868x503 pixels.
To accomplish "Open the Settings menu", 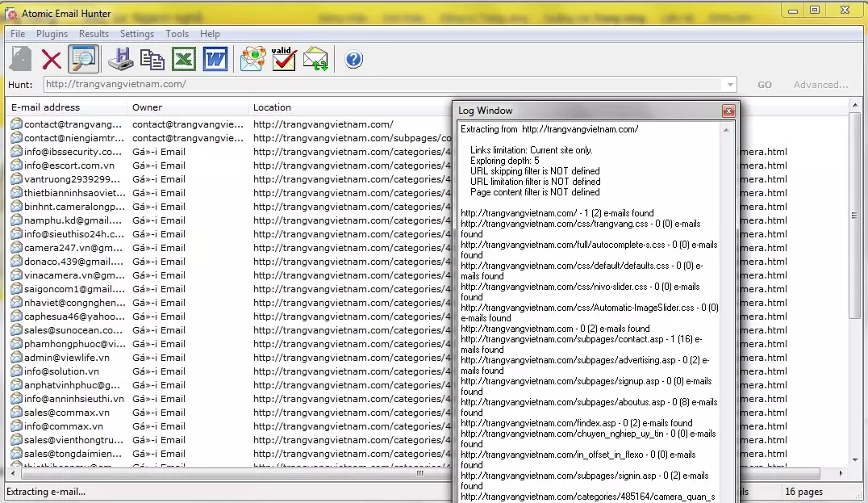I will coord(136,34).
